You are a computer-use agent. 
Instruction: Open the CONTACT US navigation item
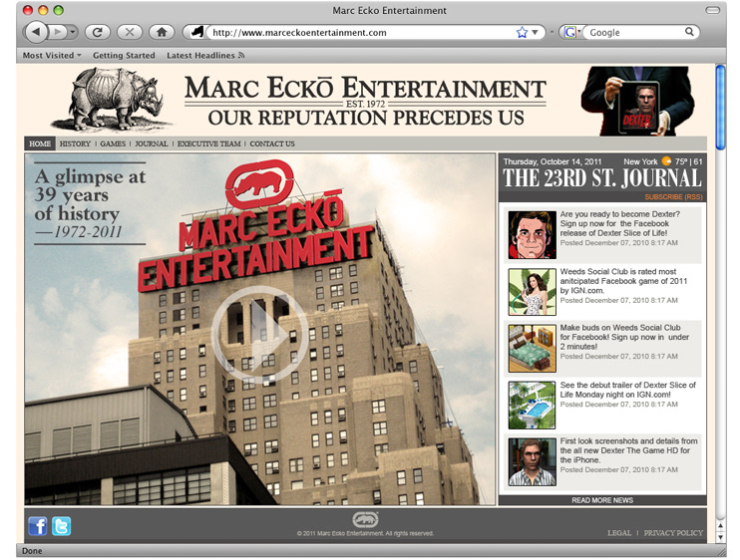pos(272,143)
